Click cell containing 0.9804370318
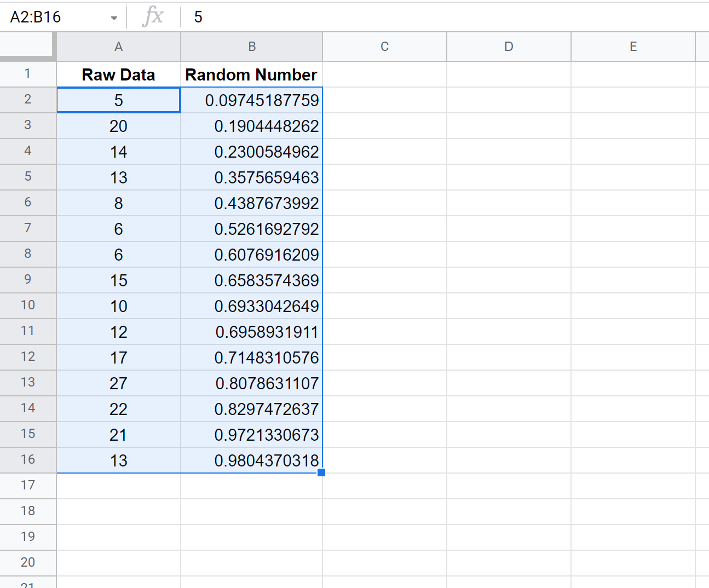This screenshot has height=588, width=709. point(251,460)
